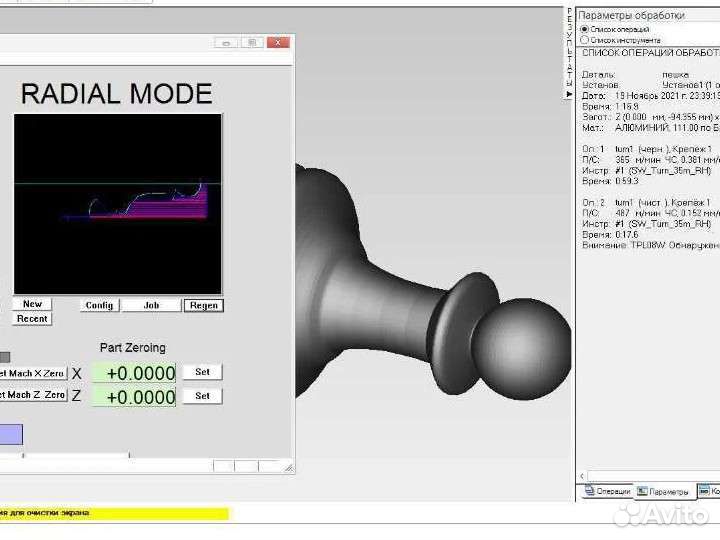Click the Параметры tab icon
720x540 pixels.
coord(642,491)
